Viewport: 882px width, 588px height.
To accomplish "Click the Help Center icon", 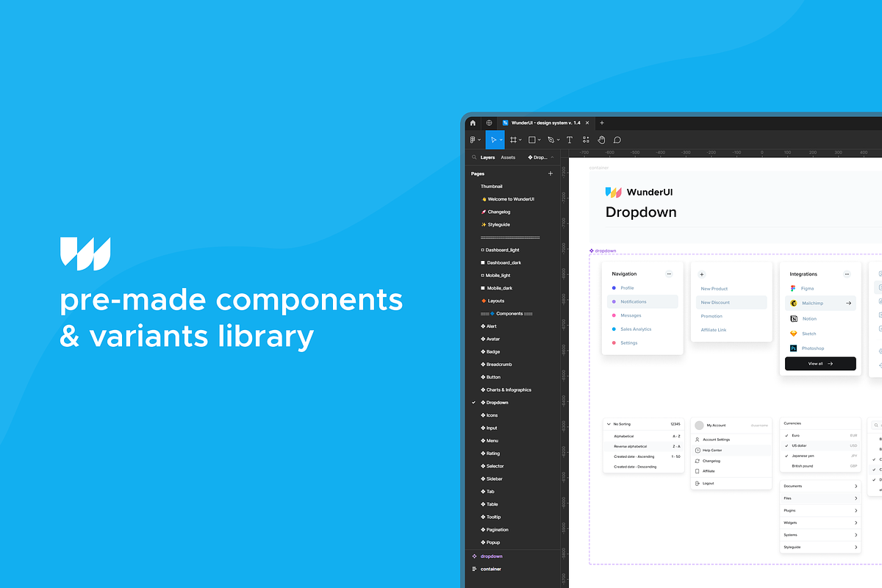I will (x=697, y=450).
